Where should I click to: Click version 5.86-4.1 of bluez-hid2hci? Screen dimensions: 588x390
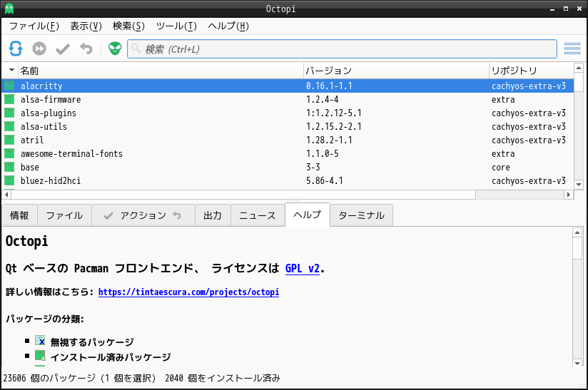325,180
